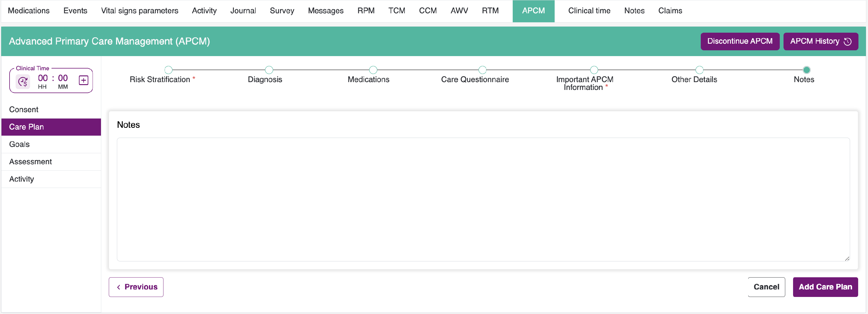
Task: Click the add clinical time plus icon
Action: click(83, 80)
